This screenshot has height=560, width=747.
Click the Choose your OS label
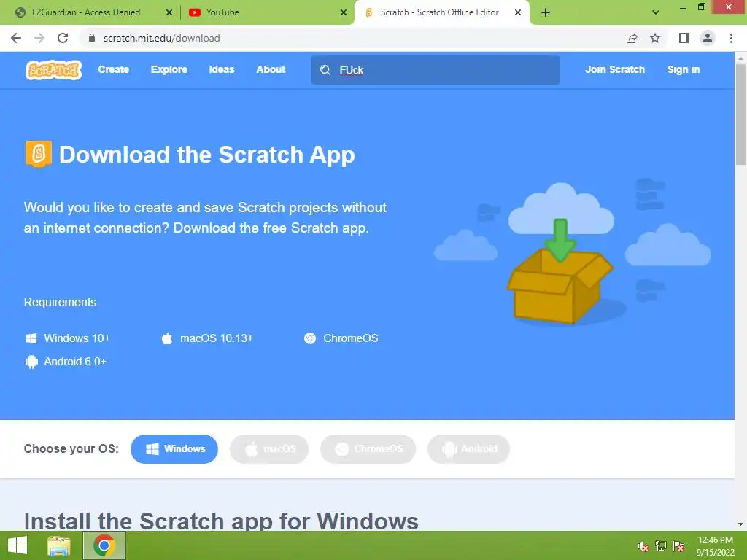71,449
